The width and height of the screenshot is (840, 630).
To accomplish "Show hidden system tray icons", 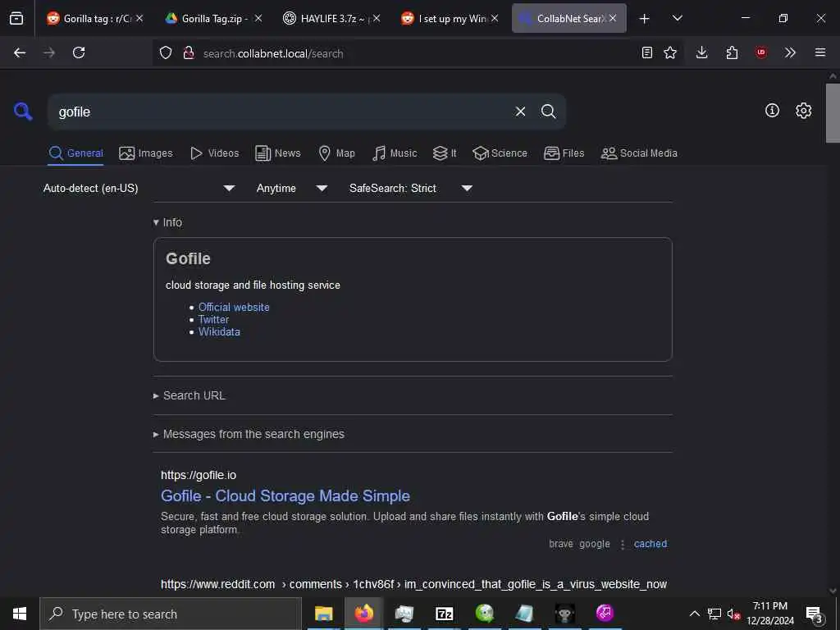I will [x=694, y=614].
